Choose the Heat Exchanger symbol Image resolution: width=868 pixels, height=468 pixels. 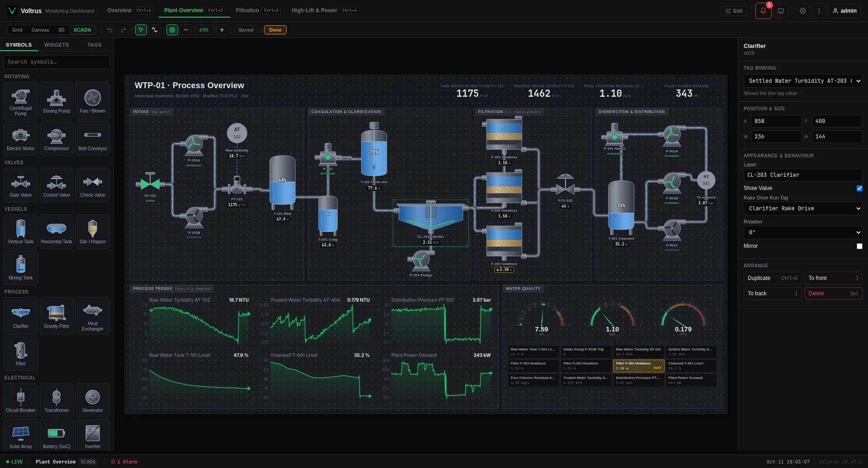[93, 316]
